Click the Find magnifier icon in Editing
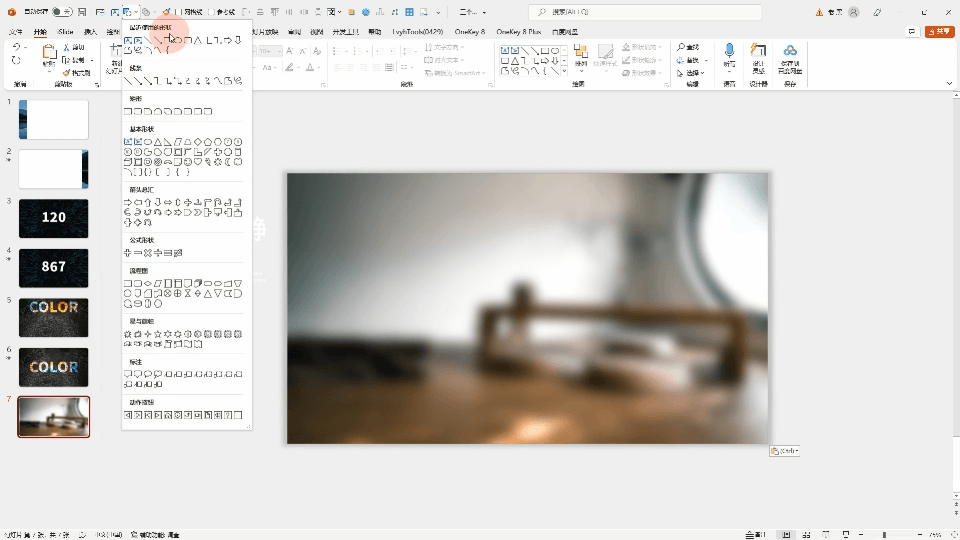960x540 pixels. tap(681, 47)
